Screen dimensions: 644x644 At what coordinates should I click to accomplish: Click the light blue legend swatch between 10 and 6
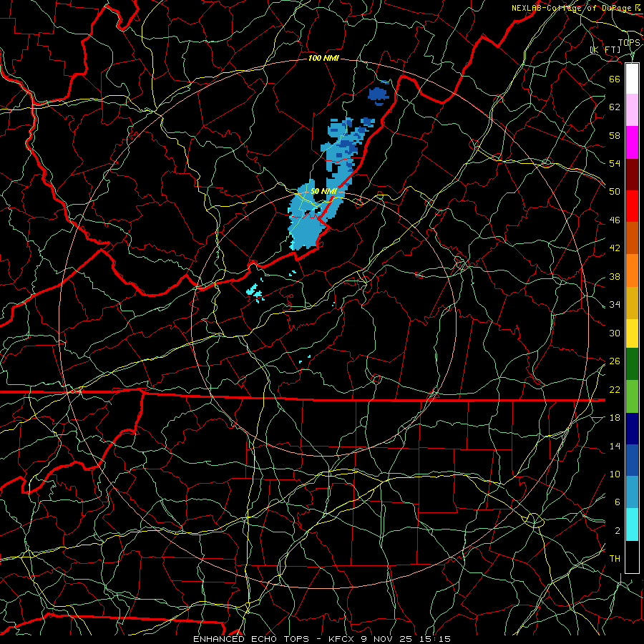632,492
